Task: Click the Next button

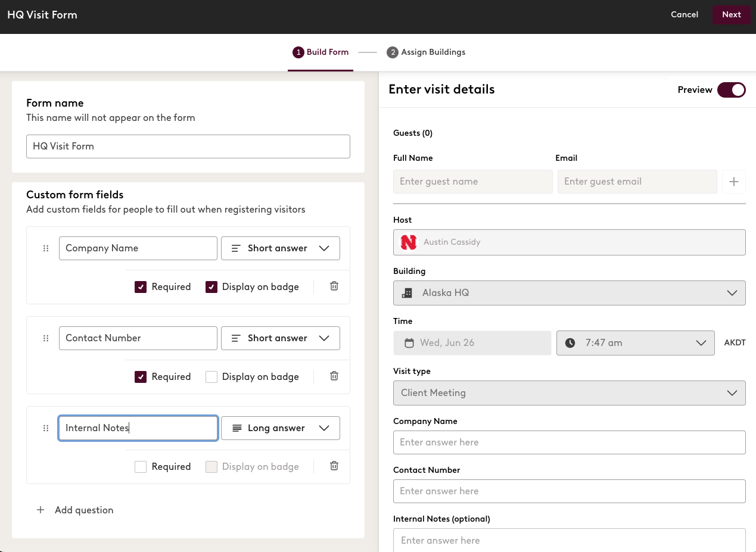Action: (x=731, y=14)
